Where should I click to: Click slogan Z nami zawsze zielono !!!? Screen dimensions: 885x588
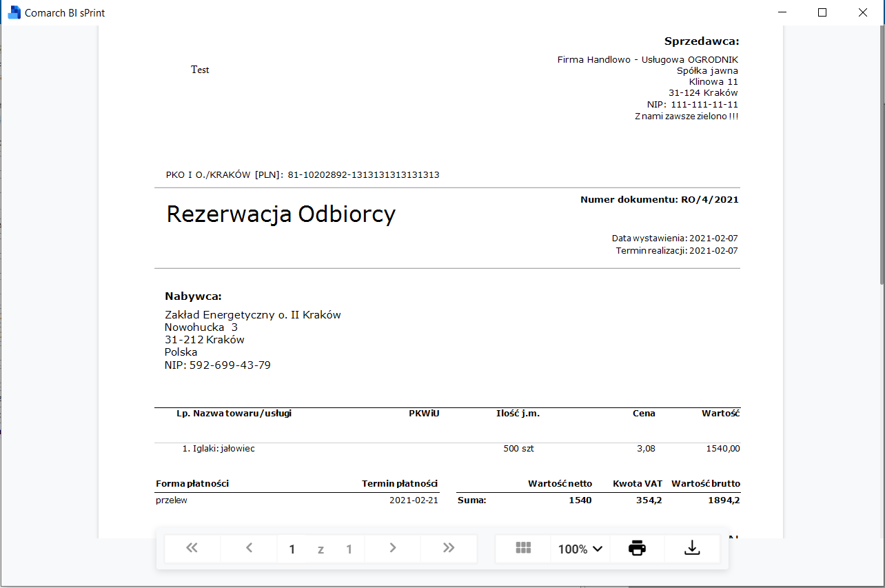(686, 116)
